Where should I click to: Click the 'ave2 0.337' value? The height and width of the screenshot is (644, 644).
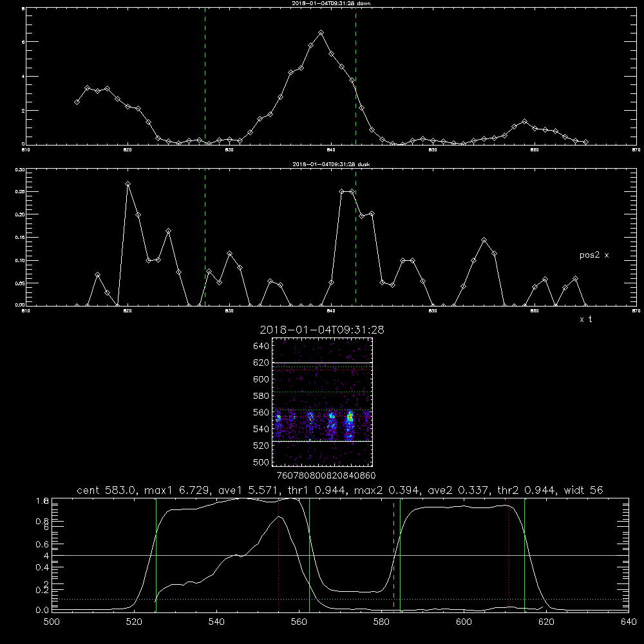tap(457, 490)
